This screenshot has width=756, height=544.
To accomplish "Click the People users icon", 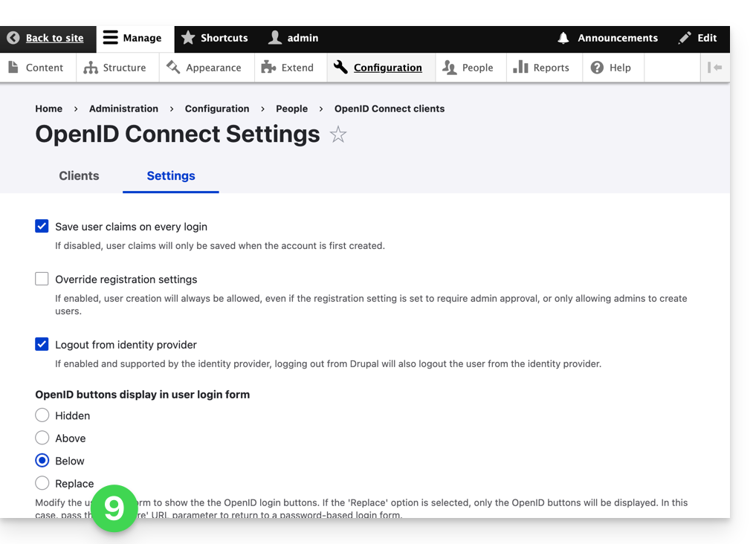I will pos(449,68).
